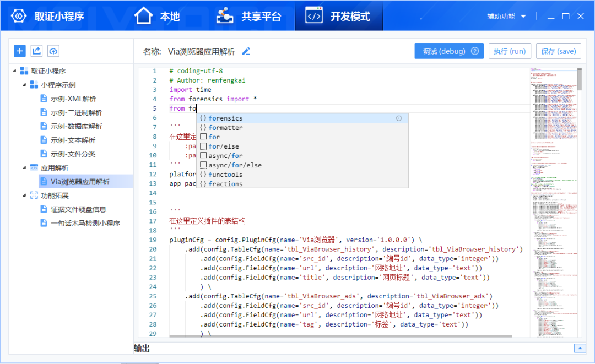Open 示例-文件分类 script
This screenshot has width=595, height=364.
[73, 154]
